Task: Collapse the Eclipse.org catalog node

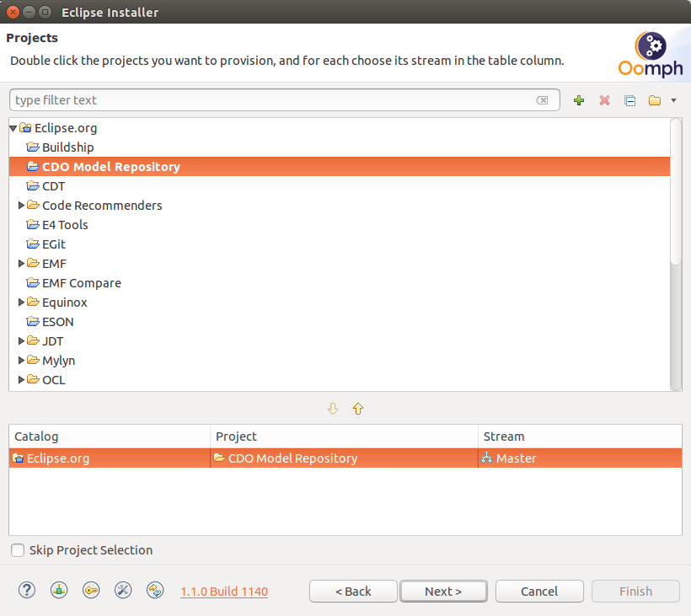Action: pyautogui.click(x=13, y=128)
